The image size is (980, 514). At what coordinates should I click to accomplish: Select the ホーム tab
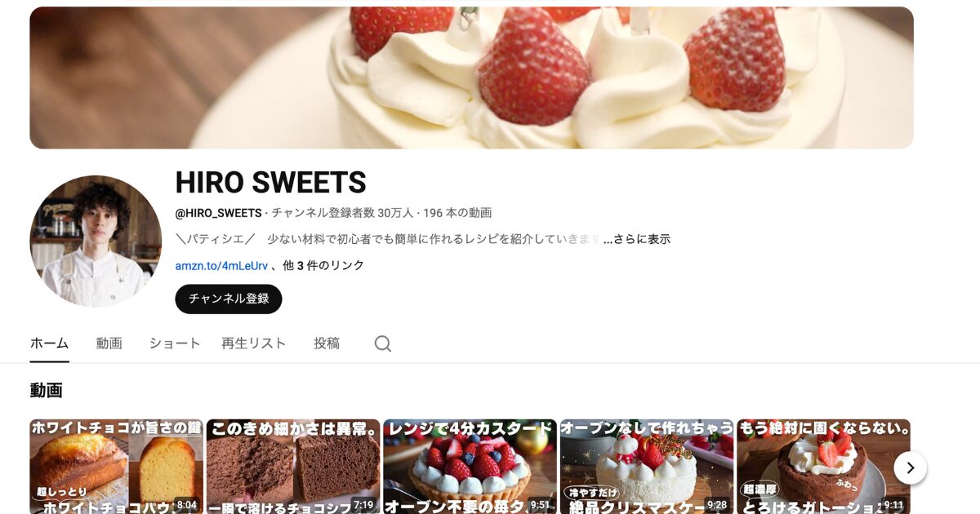pos(49,343)
